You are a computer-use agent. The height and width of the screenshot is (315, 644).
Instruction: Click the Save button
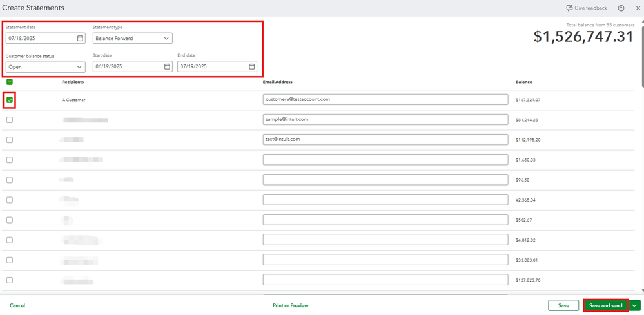coord(563,305)
